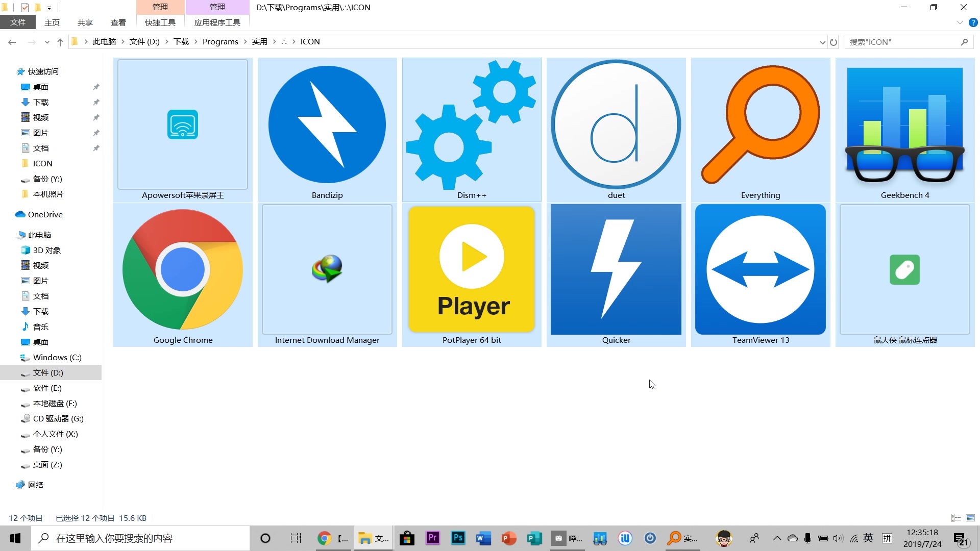This screenshot has height=551, width=980.
Task: Open 3D 对象 under 此电脑
Action: [x=46, y=251]
